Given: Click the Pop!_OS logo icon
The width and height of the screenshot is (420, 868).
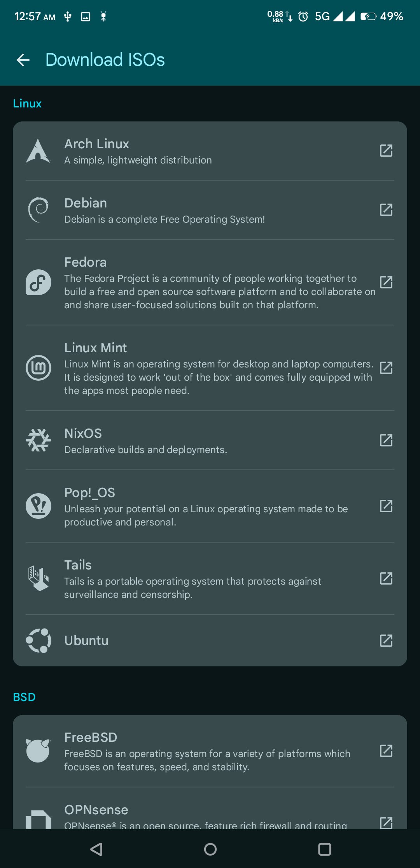Looking at the screenshot, I should point(38,506).
